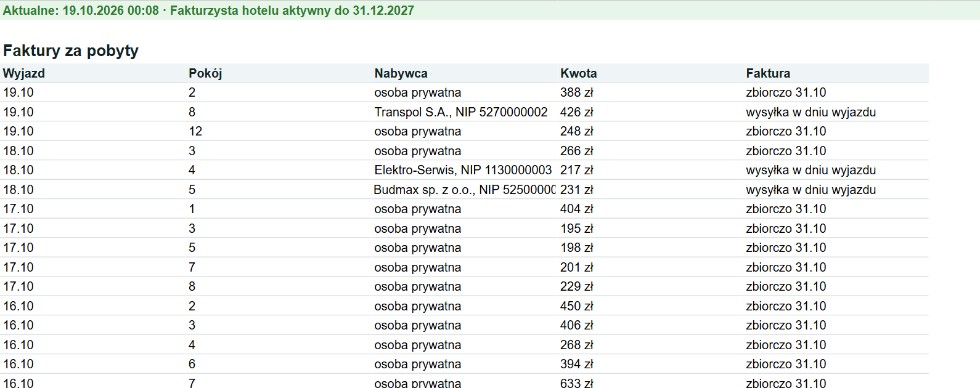Select buyer "Transpol S.A., NIP 5270000002"
Screen dimensions: 980x388
coord(461,112)
